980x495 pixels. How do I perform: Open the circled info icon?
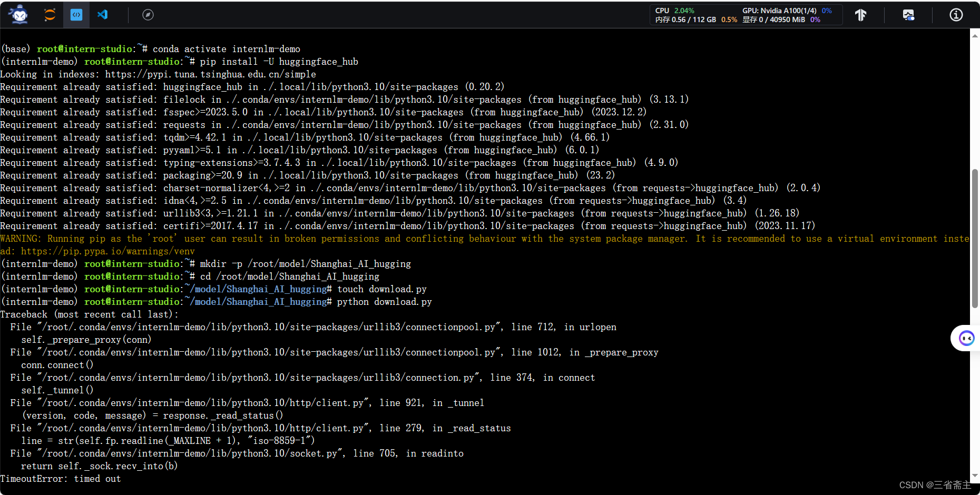tap(956, 15)
